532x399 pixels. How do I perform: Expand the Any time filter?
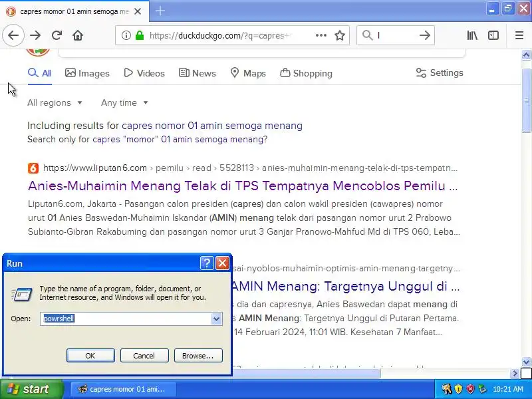(x=124, y=103)
